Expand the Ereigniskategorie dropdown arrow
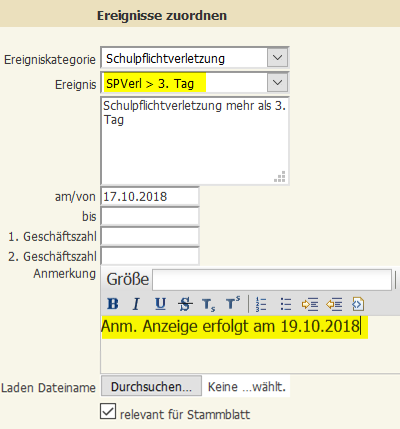400x429 pixels. click(277, 58)
